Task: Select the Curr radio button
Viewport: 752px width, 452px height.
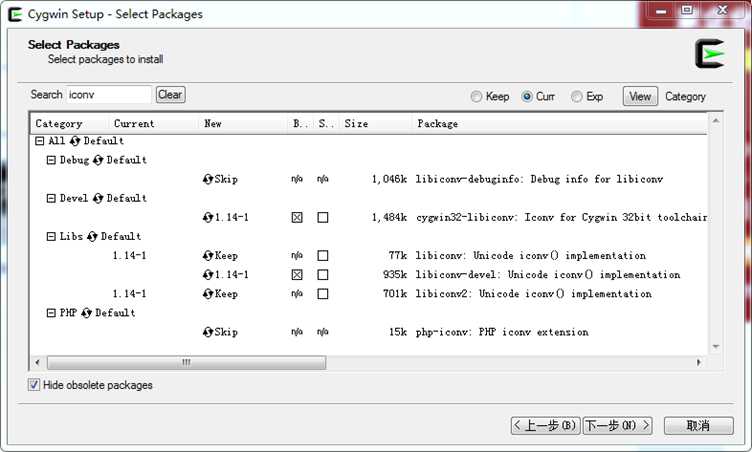Action: pyautogui.click(x=527, y=96)
